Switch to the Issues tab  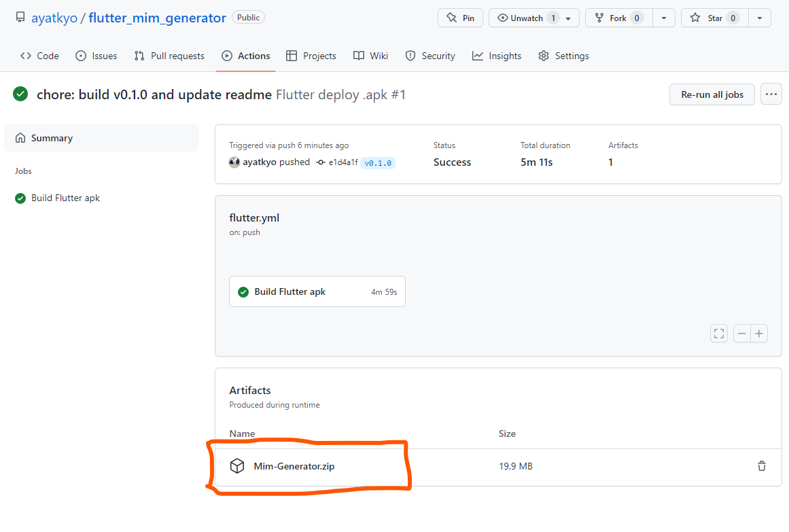pos(96,56)
